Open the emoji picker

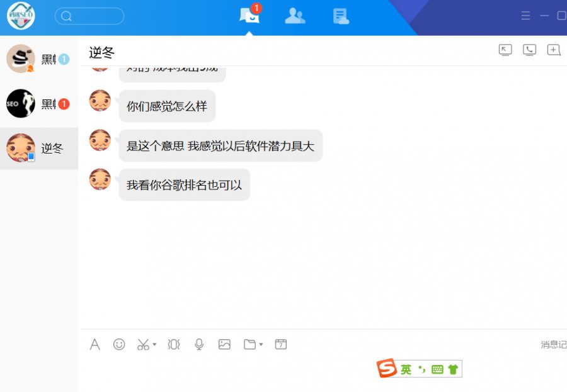click(x=119, y=344)
